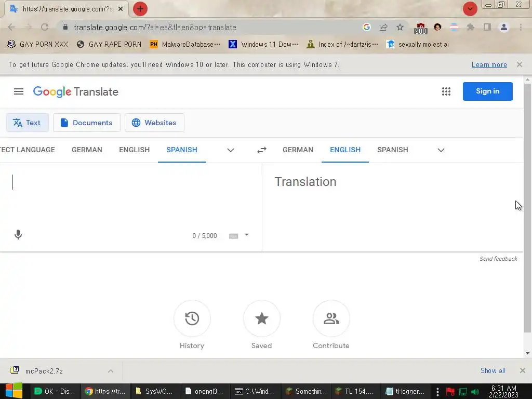
Task: Click the volume speaker tray icon
Action: point(475,392)
